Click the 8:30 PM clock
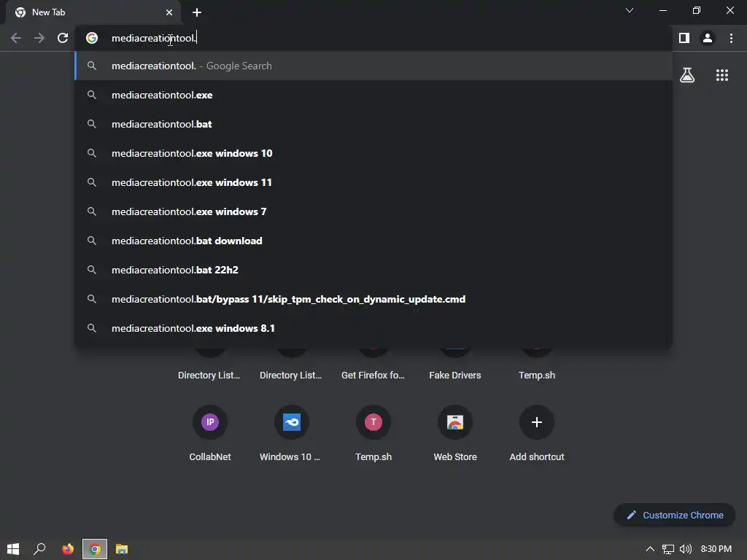This screenshot has width=747, height=560. tap(716, 549)
